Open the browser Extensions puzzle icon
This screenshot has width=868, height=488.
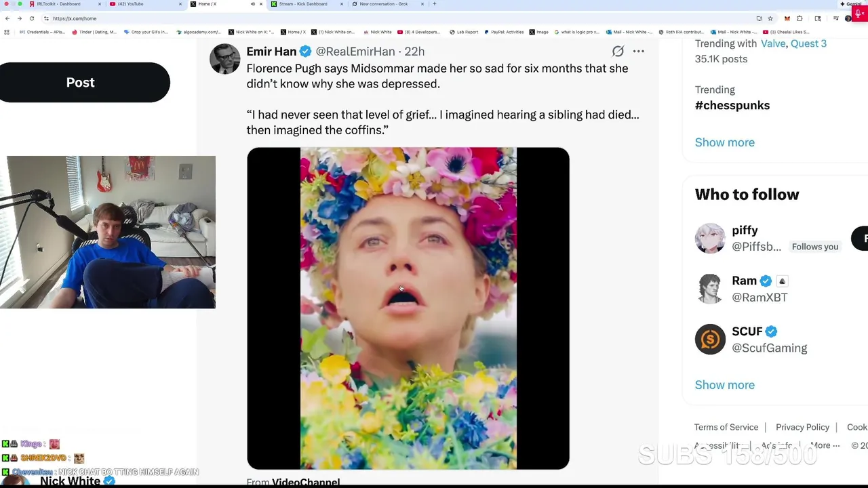pos(800,18)
